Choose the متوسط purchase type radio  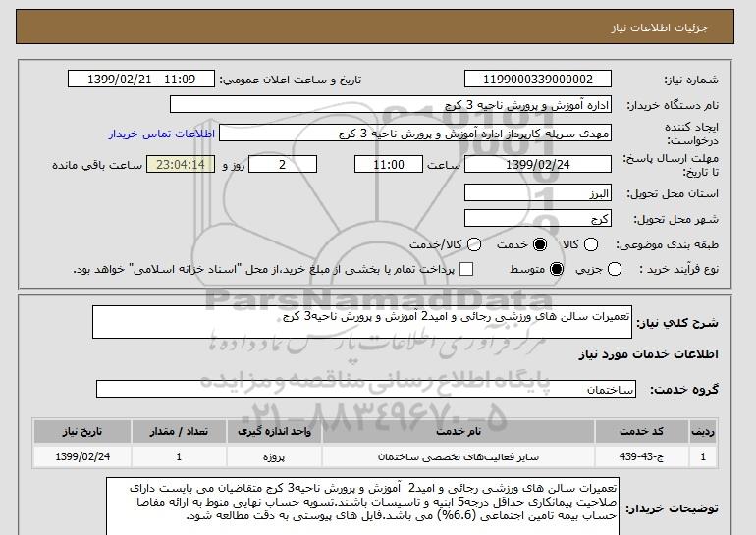[x=557, y=269]
